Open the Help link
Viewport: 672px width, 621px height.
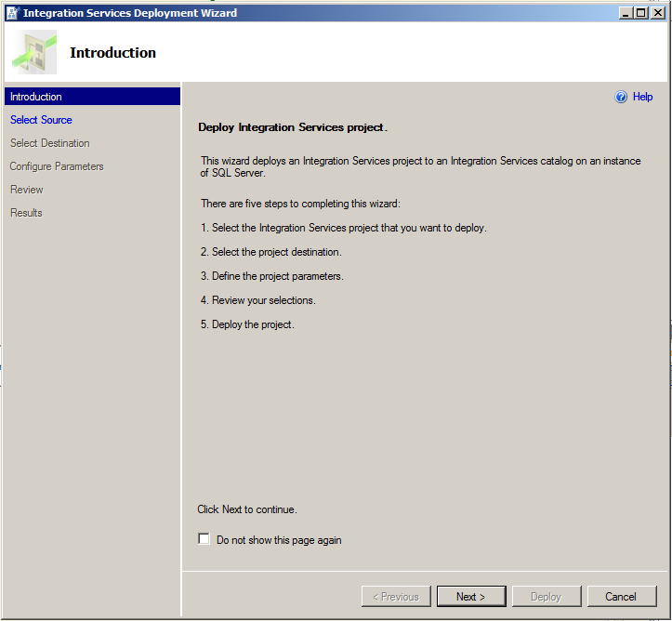(x=642, y=97)
